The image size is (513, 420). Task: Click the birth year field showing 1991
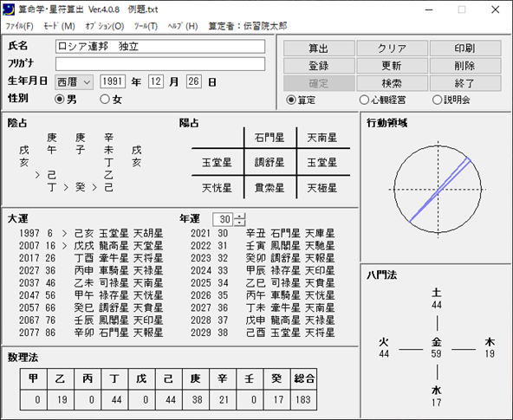point(113,81)
